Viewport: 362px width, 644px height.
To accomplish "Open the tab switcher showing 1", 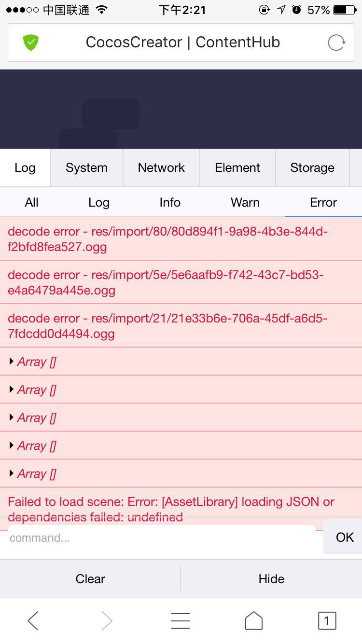I will click(327, 621).
